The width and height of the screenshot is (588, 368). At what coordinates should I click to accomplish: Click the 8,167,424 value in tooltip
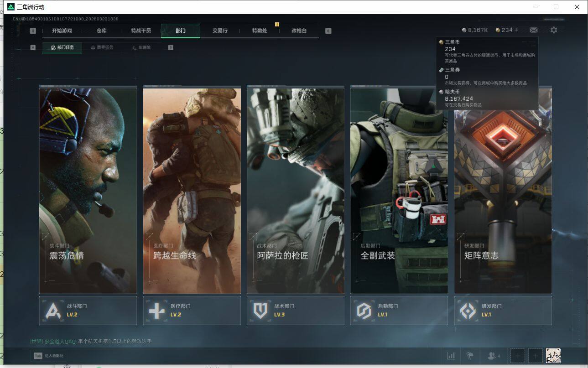click(458, 98)
